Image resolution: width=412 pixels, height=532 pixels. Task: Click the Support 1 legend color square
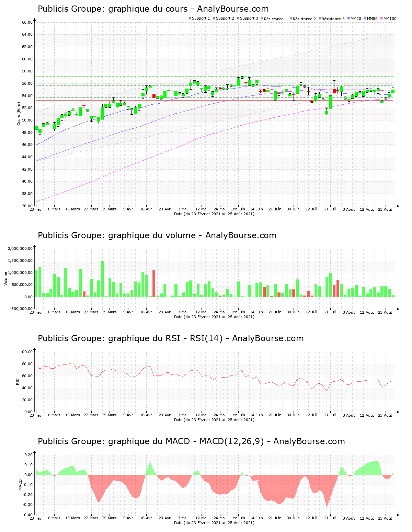point(190,19)
